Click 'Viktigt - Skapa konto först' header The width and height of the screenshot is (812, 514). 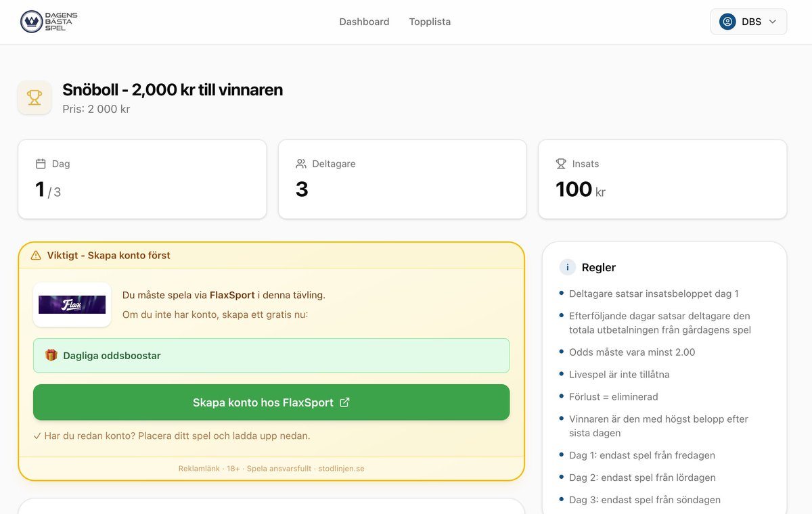pyautogui.click(x=109, y=256)
